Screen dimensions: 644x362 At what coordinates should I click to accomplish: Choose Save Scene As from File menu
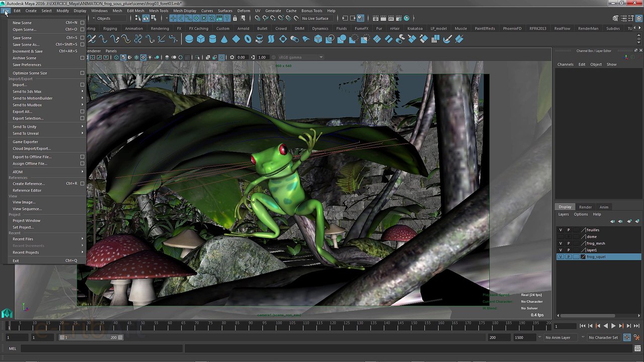click(26, 44)
